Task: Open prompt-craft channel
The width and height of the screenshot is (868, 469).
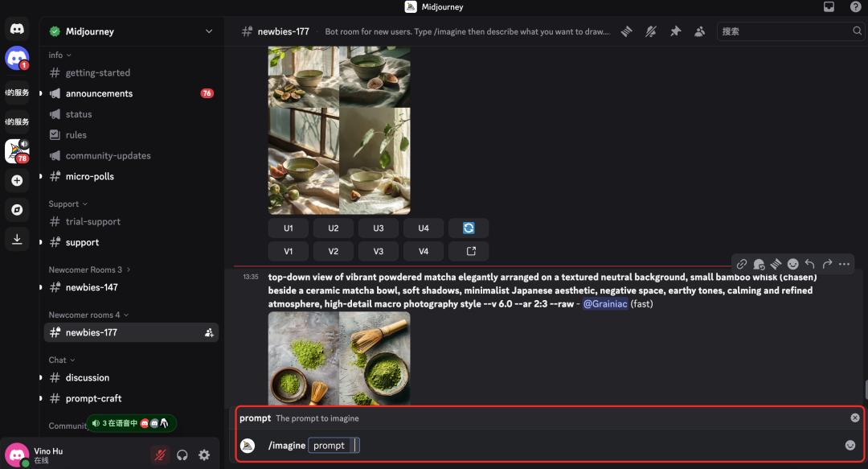Action: coord(131,398)
